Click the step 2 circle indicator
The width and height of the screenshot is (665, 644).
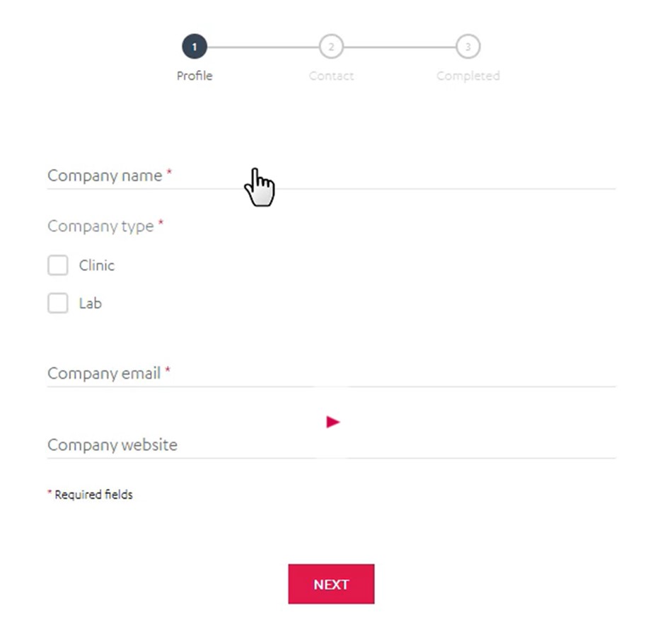[330, 47]
